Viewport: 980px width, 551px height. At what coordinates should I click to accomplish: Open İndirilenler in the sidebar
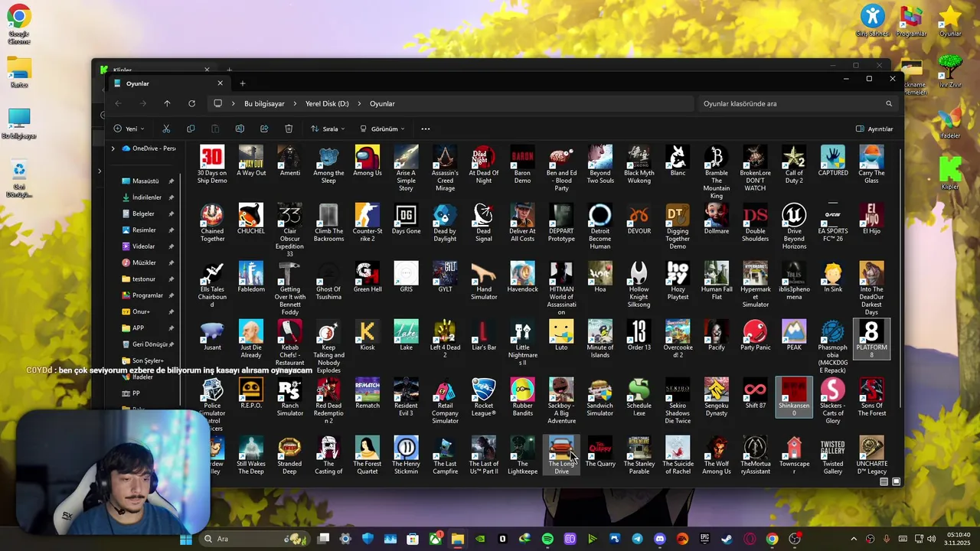click(147, 197)
